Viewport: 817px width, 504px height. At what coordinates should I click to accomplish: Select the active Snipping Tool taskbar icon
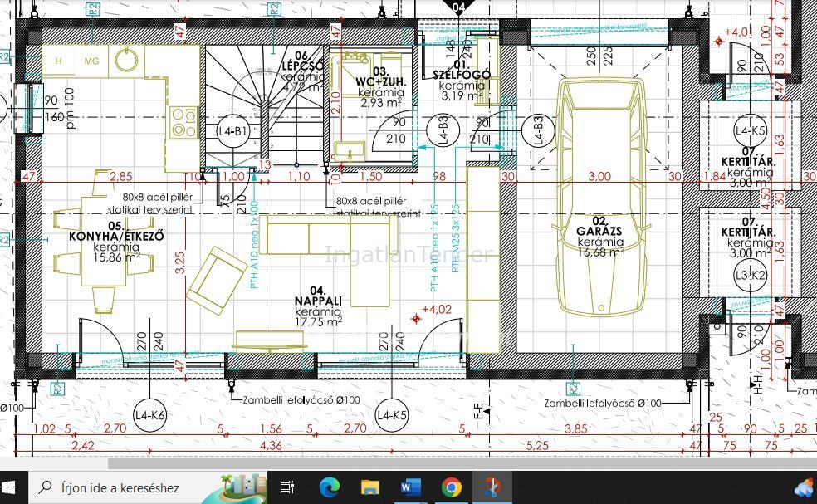click(x=492, y=487)
